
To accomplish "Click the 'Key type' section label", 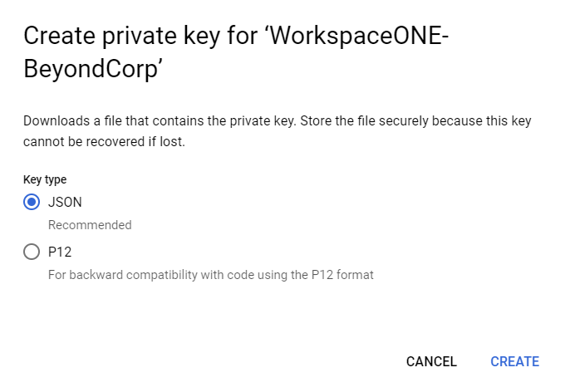I will pyautogui.click(x=45, y=179).
